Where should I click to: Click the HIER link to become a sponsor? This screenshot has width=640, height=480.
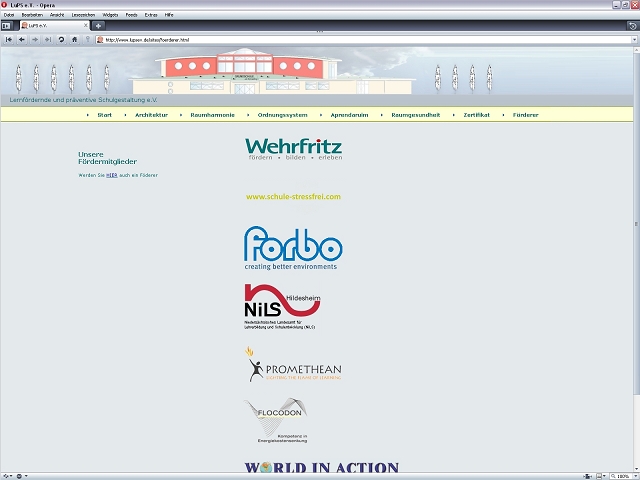coord(112,175)
